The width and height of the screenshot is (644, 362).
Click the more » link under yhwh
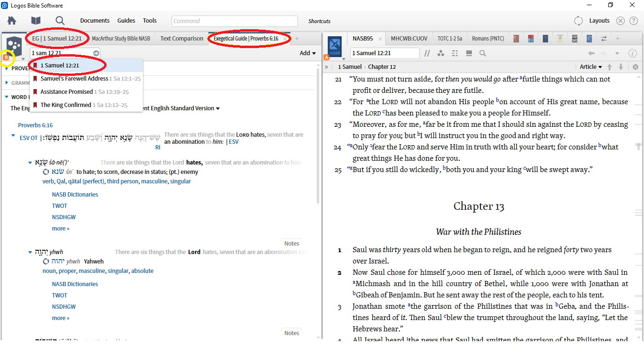[60, 318]
